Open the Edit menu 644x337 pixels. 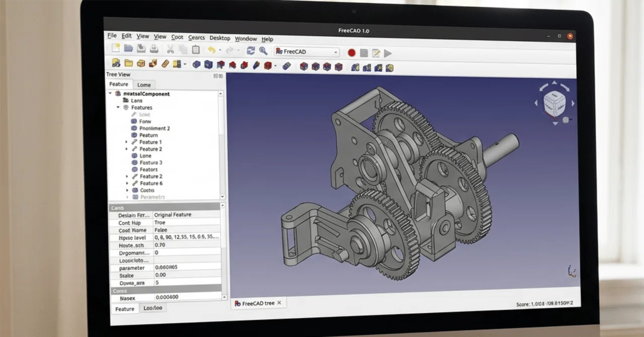[x=126, y=36]
